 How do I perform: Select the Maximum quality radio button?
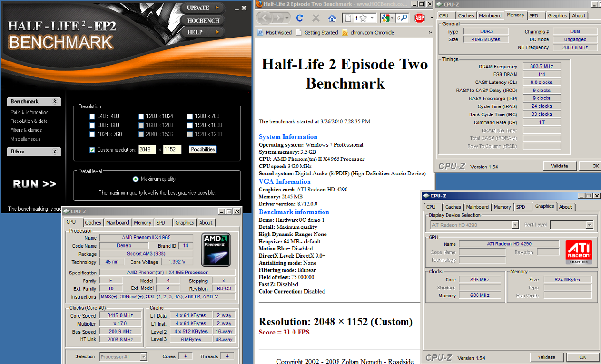click(136, 179)
